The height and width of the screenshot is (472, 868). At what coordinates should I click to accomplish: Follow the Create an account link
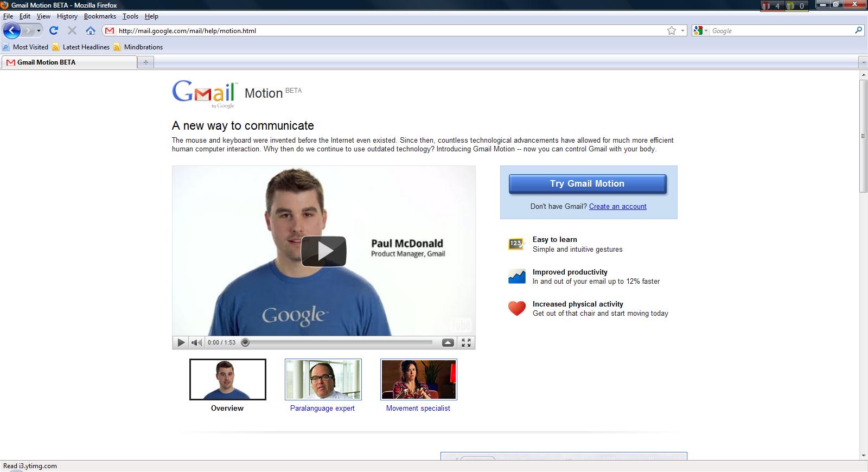pyautogui.click(x=618, y=207)
